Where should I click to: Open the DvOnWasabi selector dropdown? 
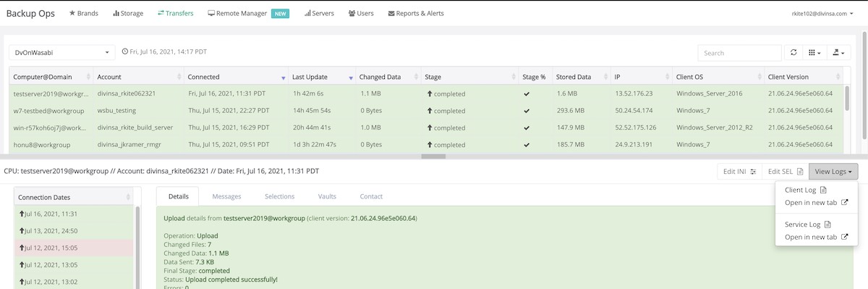(x=62, y=52)
